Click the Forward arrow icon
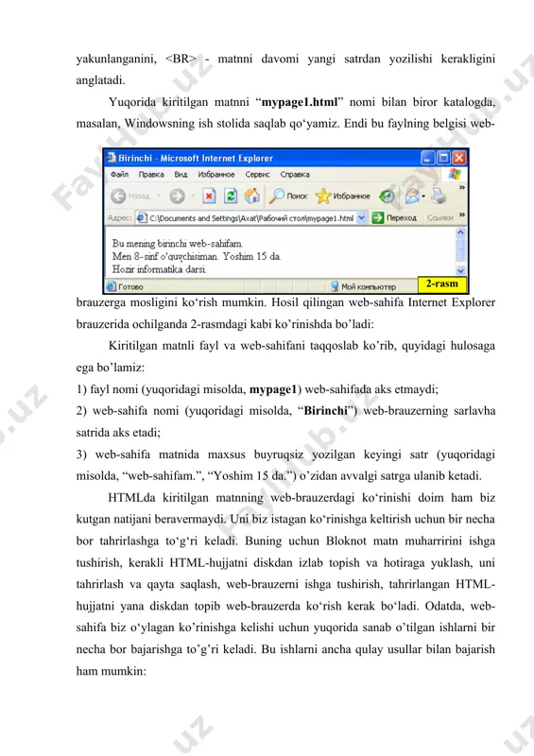 pos(177,196)
